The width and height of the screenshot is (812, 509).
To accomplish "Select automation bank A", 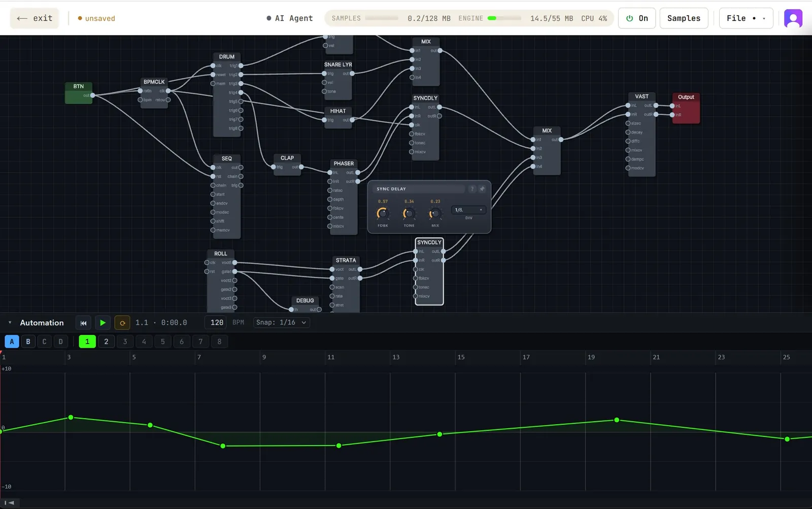I will (12, 342).
